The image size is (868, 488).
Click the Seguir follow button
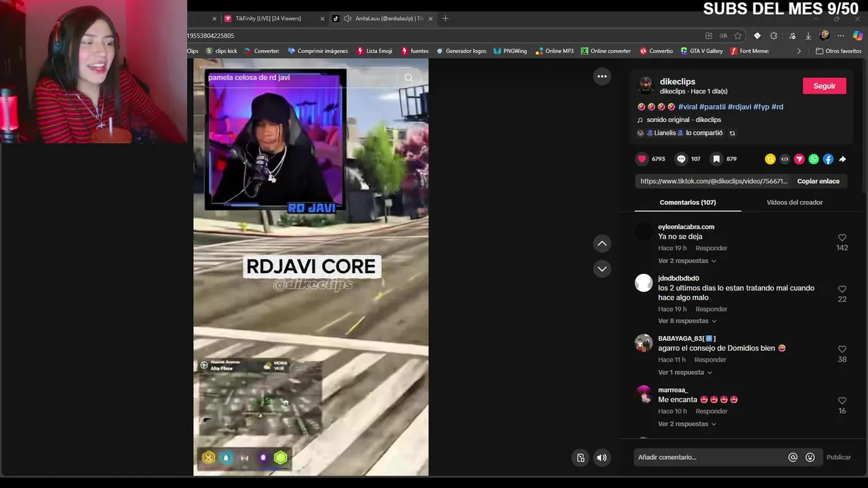tap(824, 86)
